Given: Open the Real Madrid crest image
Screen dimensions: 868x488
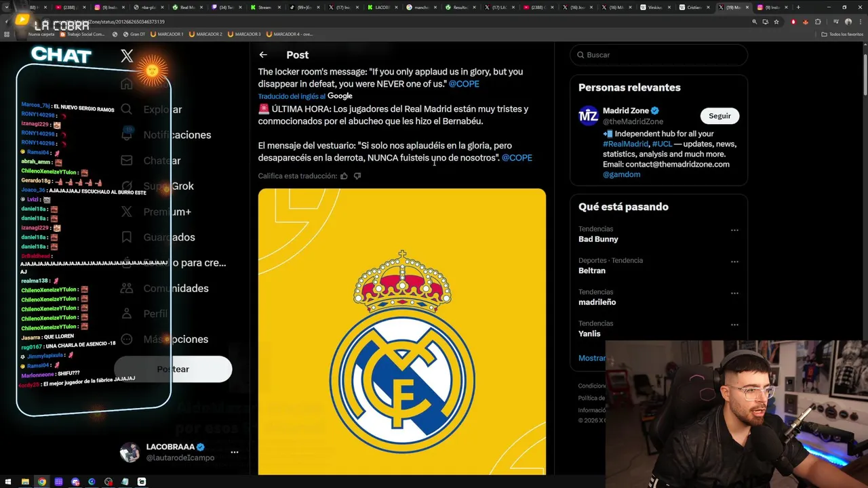Looking at the screenshot, I should tap(402, 331).
